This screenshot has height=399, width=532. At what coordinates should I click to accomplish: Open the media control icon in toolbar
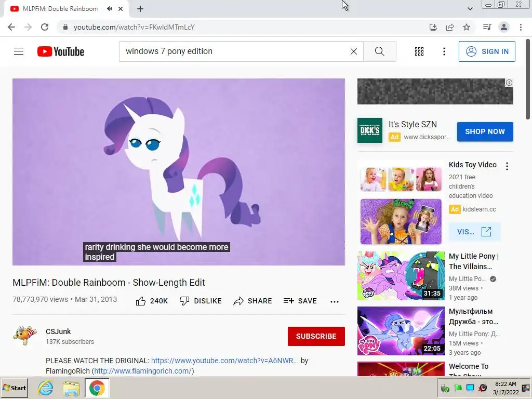[x=487, y=27]
